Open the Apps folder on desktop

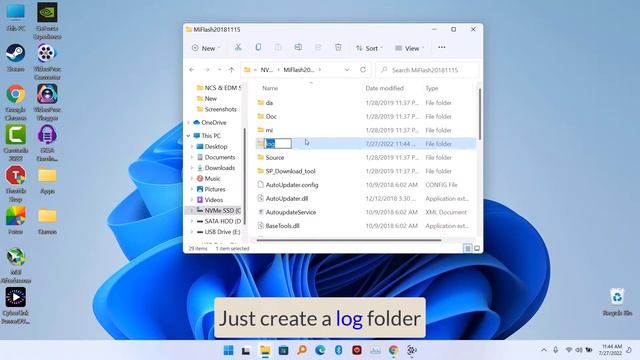(x=47, y=181)
